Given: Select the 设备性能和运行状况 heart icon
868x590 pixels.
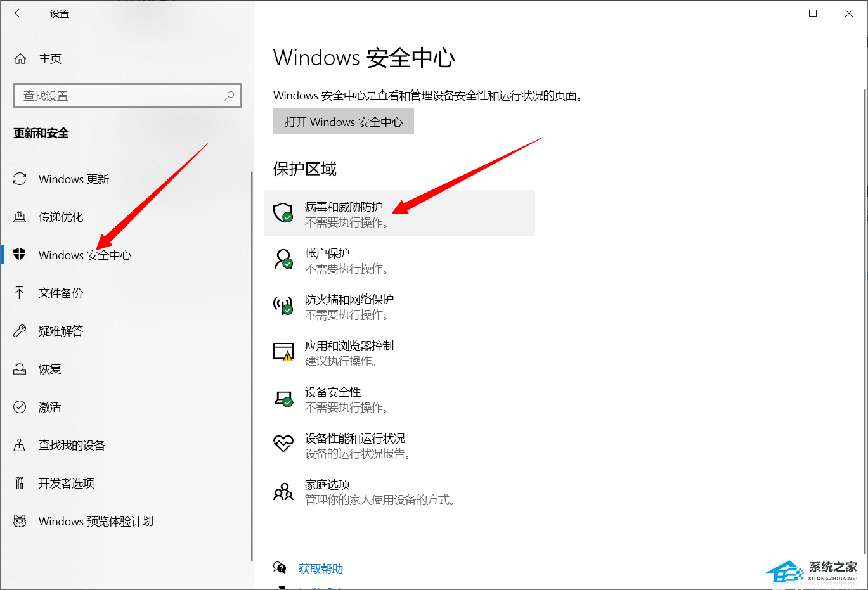Looking at the screenshot, I should click(x=283, y=443).
